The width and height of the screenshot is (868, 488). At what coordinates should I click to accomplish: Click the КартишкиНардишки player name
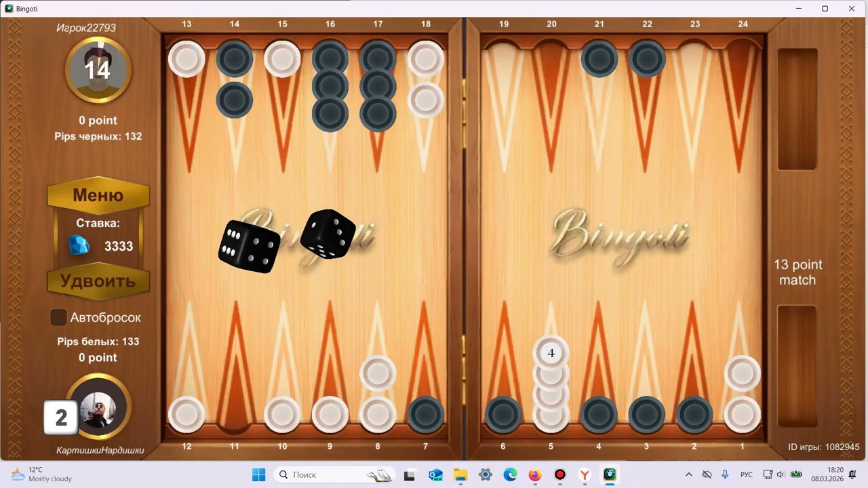100,450
